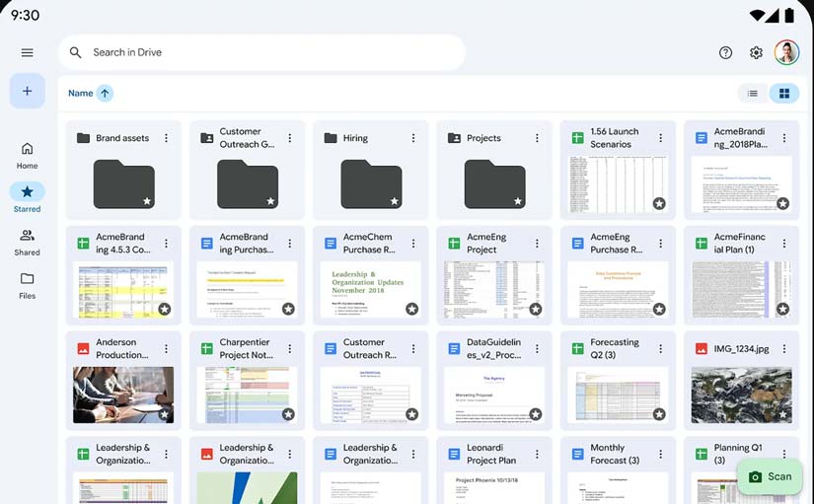Image resolution: width=814 pixels, height=504 pixels.
Task: Click the Sheets icon for Planning Q1 (3)
Action: pos(701,454)
